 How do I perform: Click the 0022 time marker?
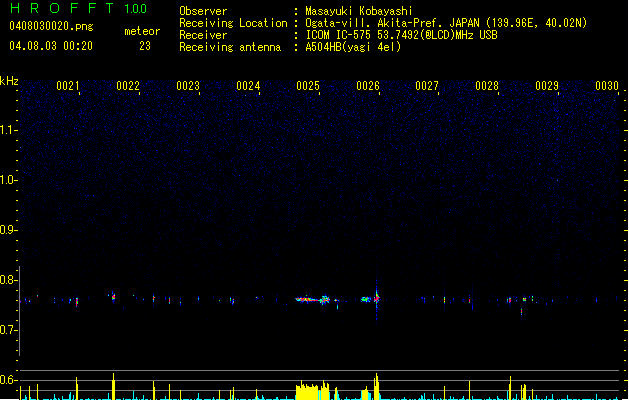(x=128, y=86)
